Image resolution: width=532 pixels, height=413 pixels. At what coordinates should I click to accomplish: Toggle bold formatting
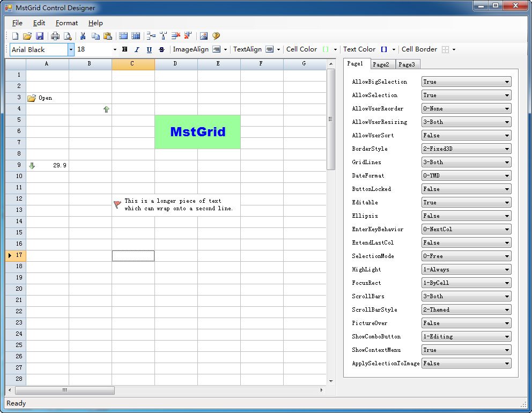[125, 49]
